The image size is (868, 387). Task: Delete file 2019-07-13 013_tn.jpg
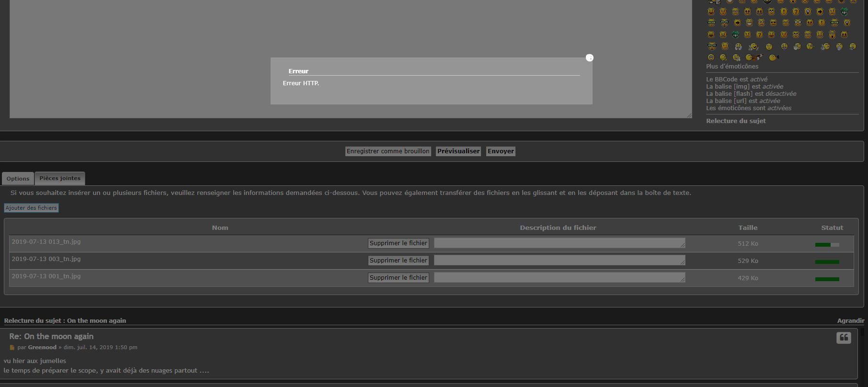(x=399, y=243)
